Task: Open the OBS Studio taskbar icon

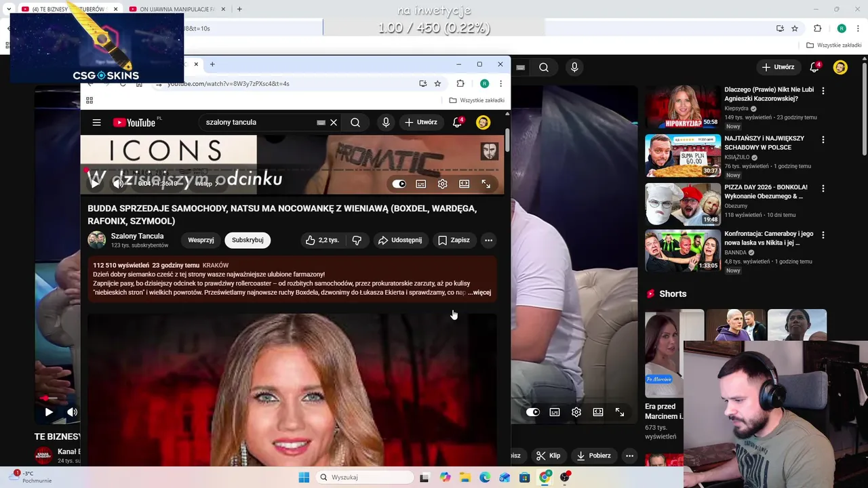Action: click(565, 477)
